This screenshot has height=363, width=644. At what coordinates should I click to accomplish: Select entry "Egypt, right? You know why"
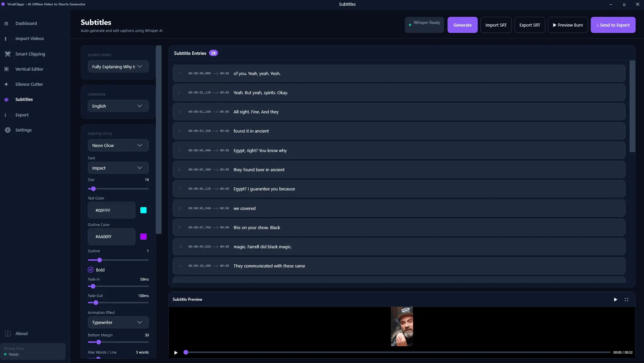pos(399,150)
